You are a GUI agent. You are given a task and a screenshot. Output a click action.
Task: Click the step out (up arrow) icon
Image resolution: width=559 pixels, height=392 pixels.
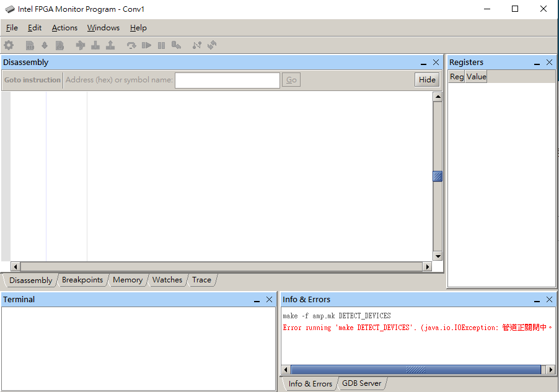point(110,45)
